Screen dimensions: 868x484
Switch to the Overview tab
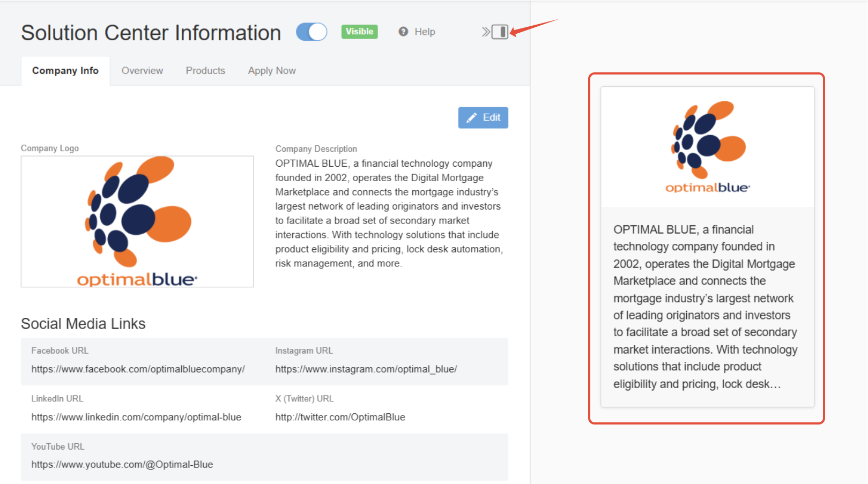point(142,71)
